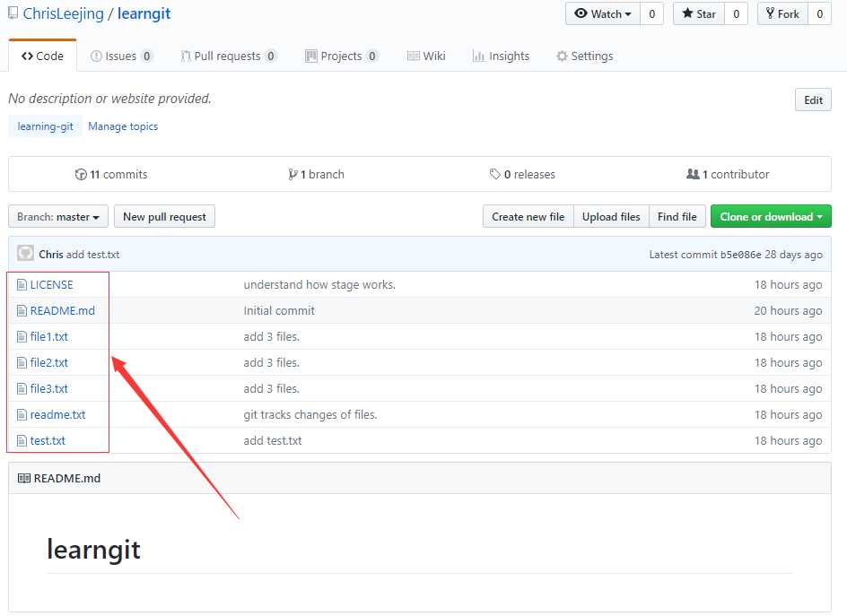Click the repository book icon near ChrisLeejing

coord(13,13)
